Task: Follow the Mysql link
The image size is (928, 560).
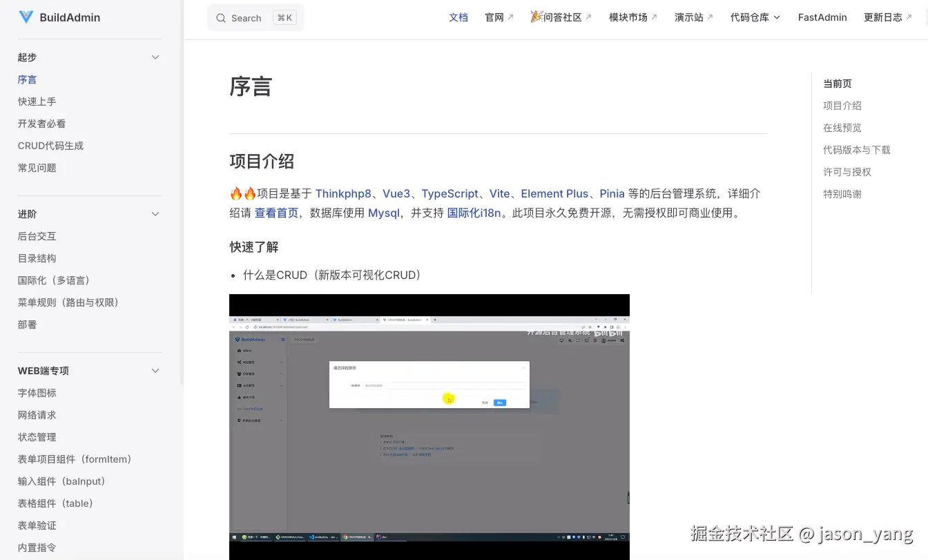Action: [x=384, y=213]
